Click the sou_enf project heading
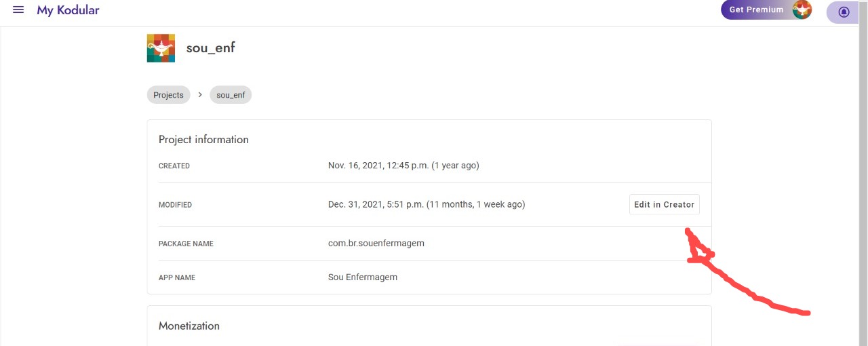This screenshot has width=868, height=346. [x=211, y=48]
